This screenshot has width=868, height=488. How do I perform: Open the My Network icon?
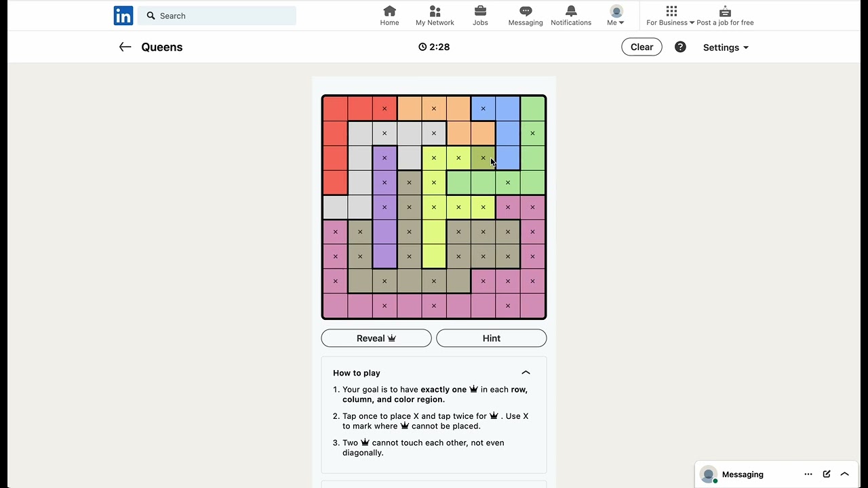click(x=435, y=11)
